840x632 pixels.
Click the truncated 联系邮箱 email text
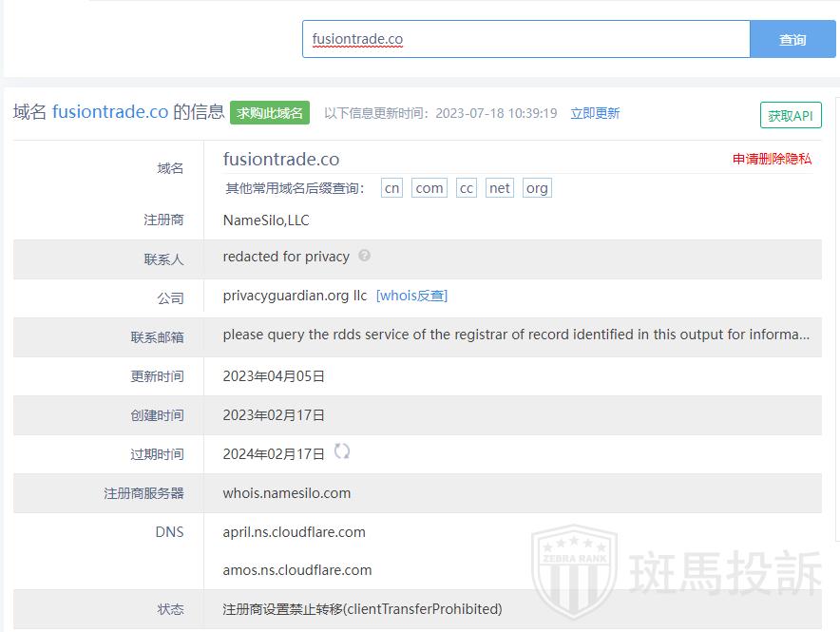pyautogui.click(x=516, y=335)
